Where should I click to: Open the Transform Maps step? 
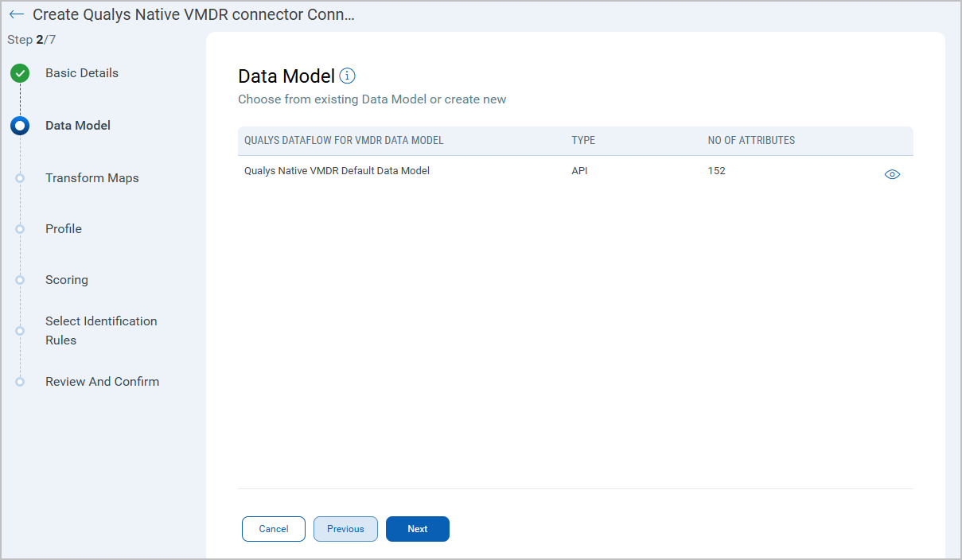coord(92,178)
